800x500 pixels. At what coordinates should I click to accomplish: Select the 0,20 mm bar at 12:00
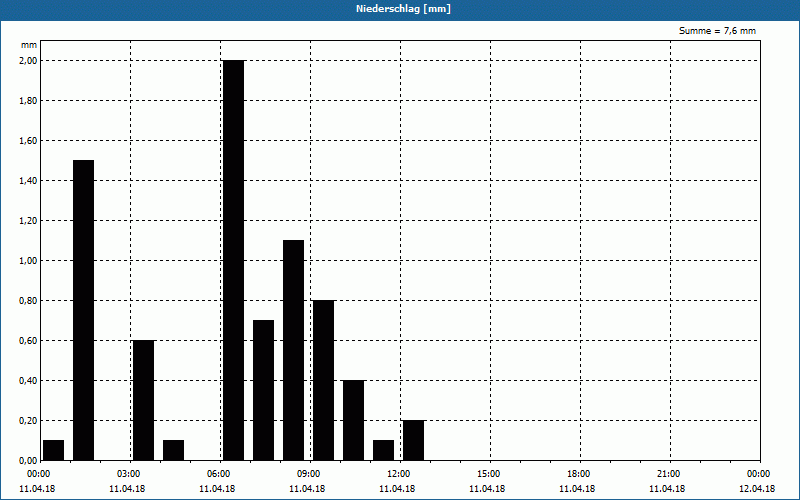pyautogui.click(x=413, y=440)
